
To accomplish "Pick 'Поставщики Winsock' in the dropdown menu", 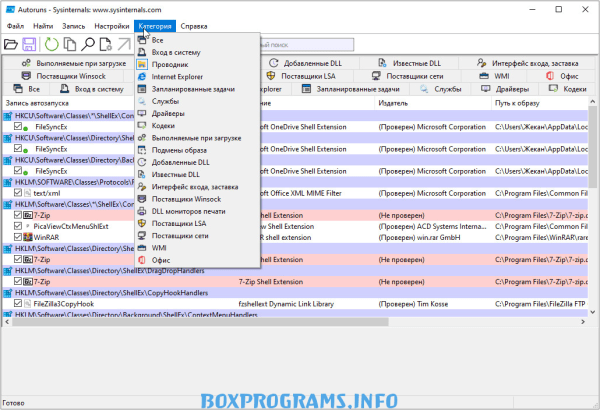I will click(x=197, y=199).
